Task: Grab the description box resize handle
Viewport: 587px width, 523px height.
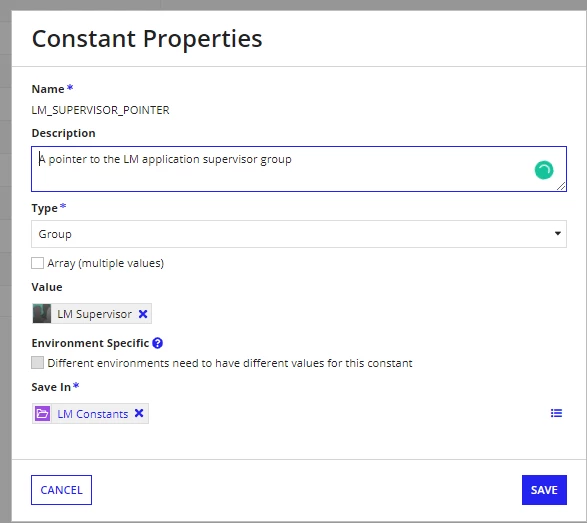Action: 561,186
